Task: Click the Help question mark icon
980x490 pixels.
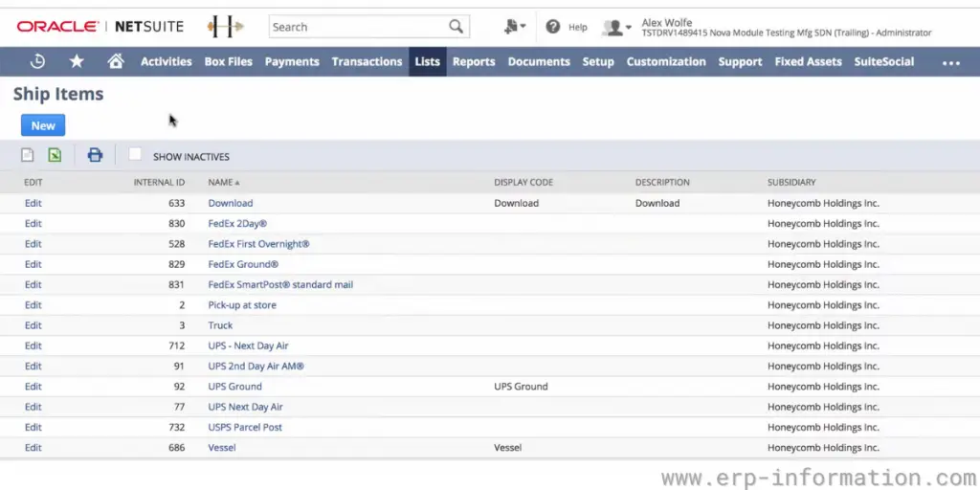Action: coord(552,27)
